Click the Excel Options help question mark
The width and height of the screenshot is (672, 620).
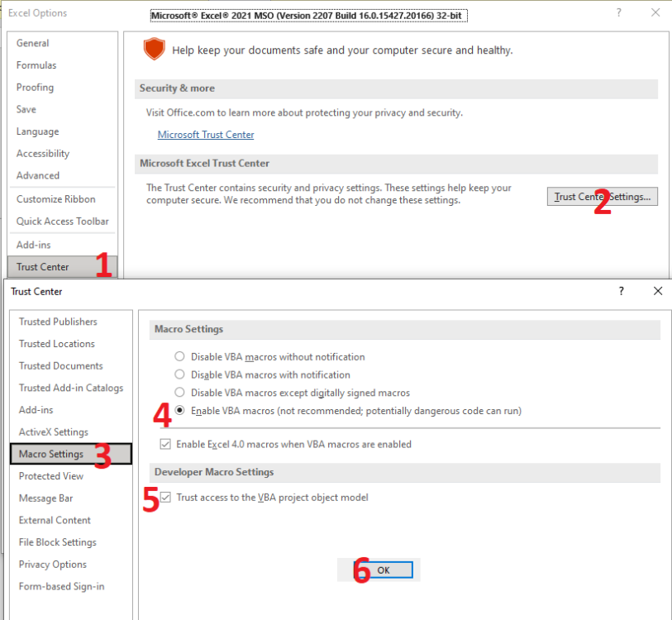pyautogui.click(x=619, y=13)
